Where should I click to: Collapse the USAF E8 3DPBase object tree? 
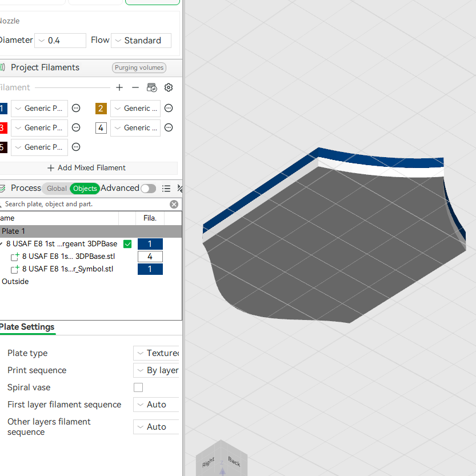(x=1, y=244)
